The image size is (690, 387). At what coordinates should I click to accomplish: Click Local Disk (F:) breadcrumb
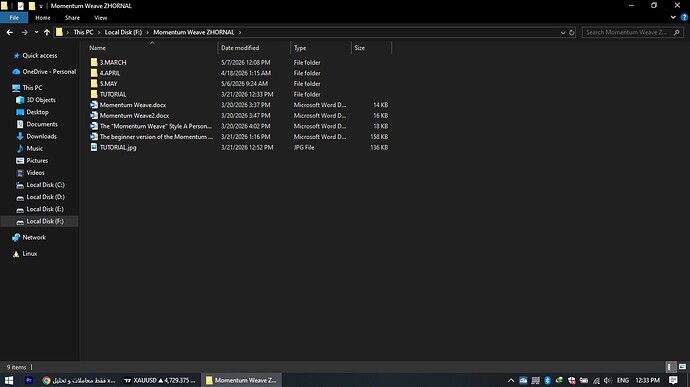coord(123,32)
